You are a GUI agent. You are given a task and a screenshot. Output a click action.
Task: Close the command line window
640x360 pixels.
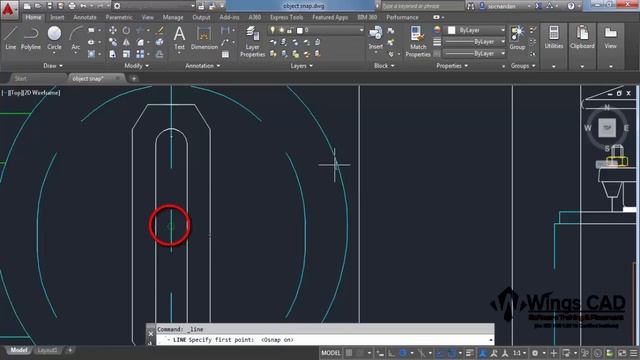151,334
